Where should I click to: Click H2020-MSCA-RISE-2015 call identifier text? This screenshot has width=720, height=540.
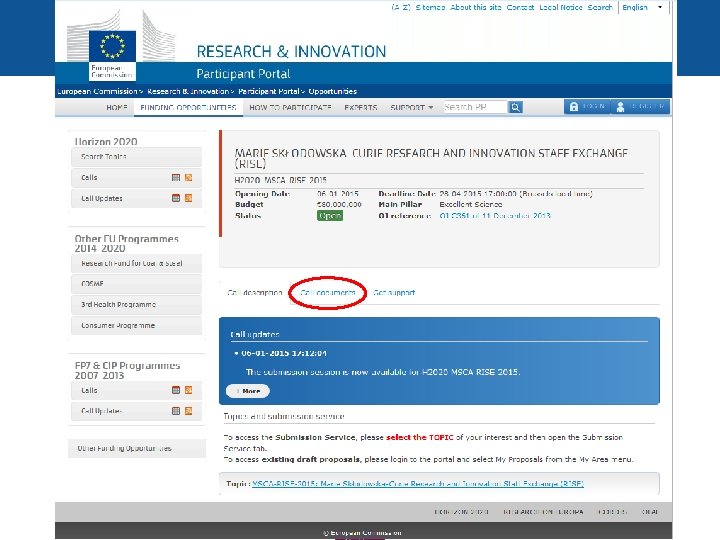[280, 180]
